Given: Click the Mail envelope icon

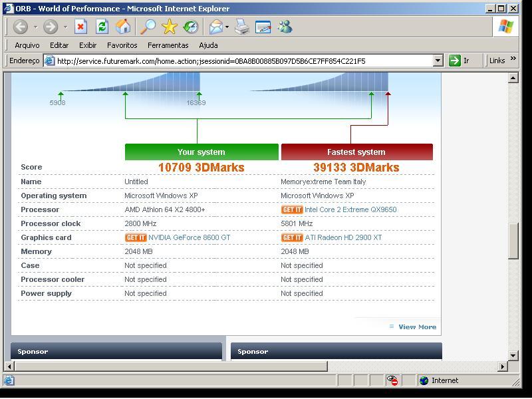Looking at the screenshot, I should 215,27.
